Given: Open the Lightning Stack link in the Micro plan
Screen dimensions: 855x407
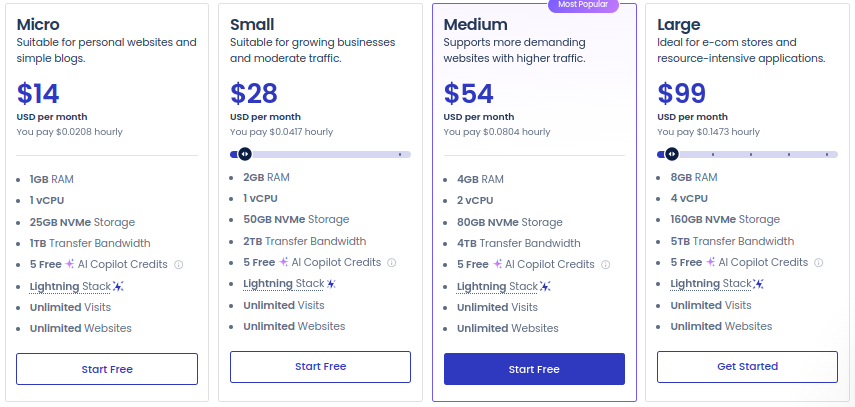Looking at the screenshot, I should [x=69, y=286].
